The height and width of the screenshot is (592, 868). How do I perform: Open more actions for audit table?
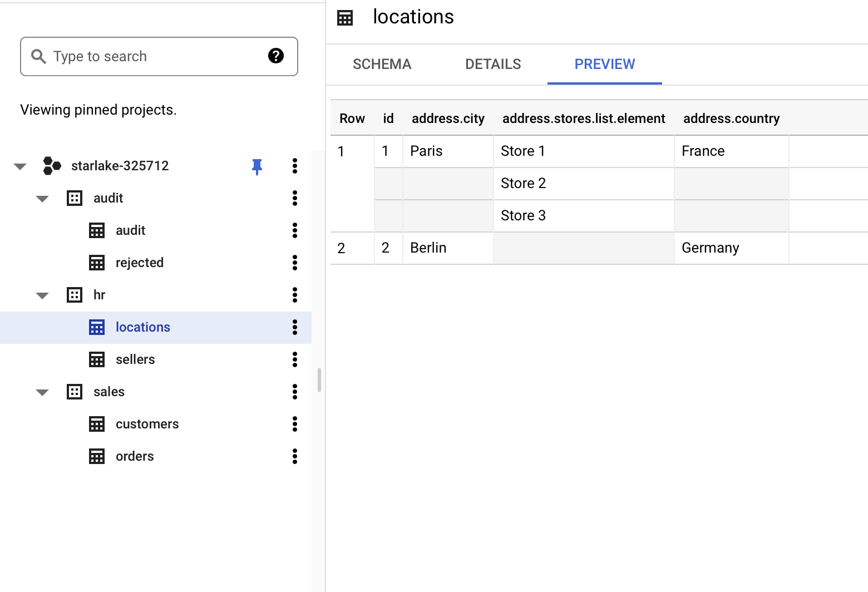pyautogui.click(x=295, y=230)
